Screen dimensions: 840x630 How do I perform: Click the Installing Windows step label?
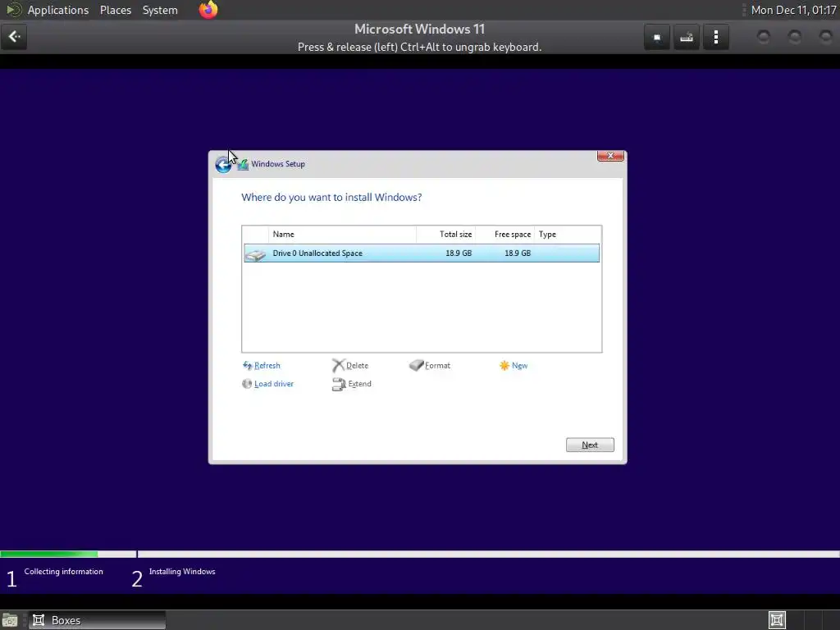pos(182,572)
